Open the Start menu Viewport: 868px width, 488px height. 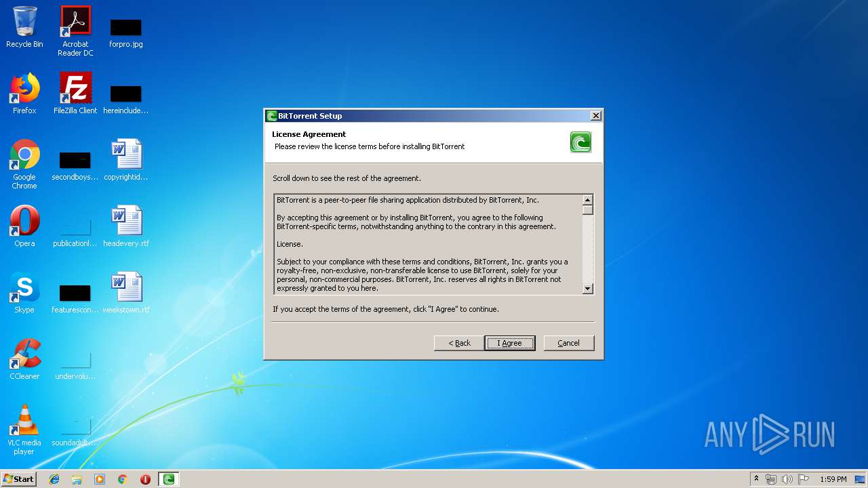[x=18, y=479]
